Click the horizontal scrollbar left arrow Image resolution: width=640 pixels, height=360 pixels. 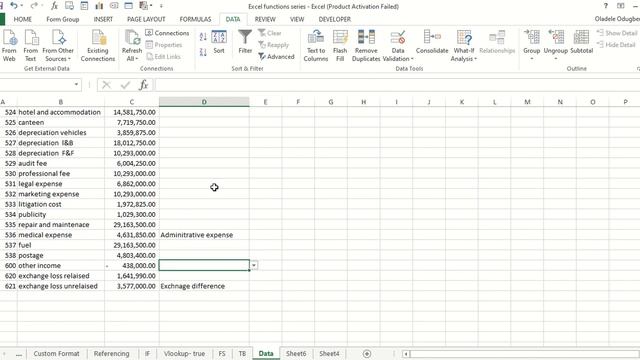coord(406,354)
